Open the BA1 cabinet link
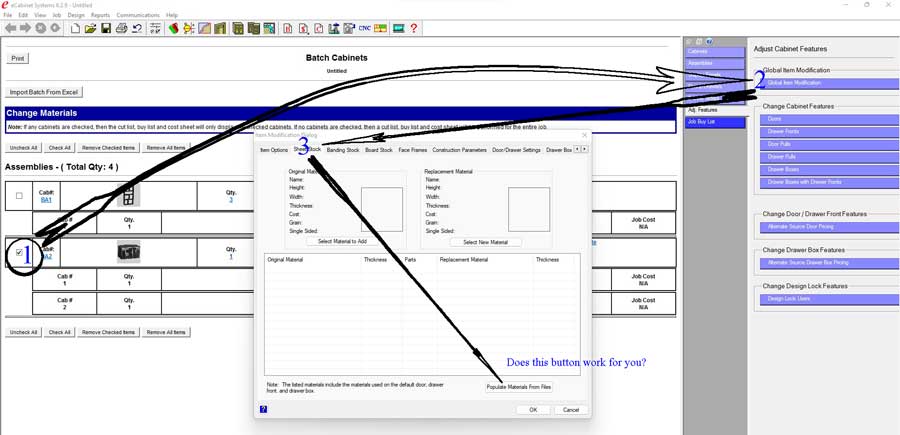Screen dimensions: 900x435 [46, 200]
